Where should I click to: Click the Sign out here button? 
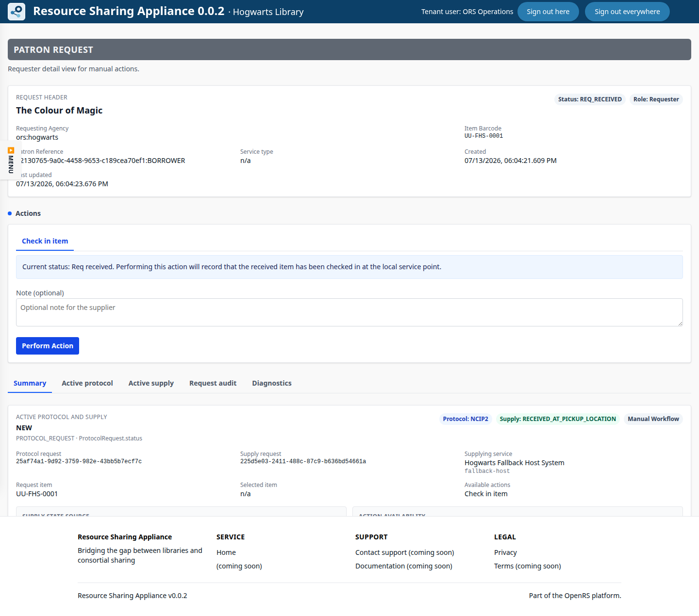point(548,12)
